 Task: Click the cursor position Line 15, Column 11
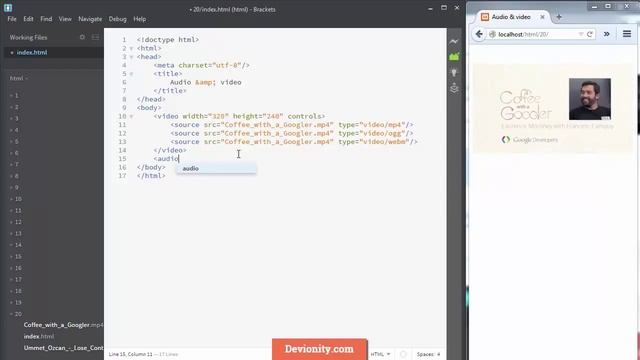(x=130, y=354)
